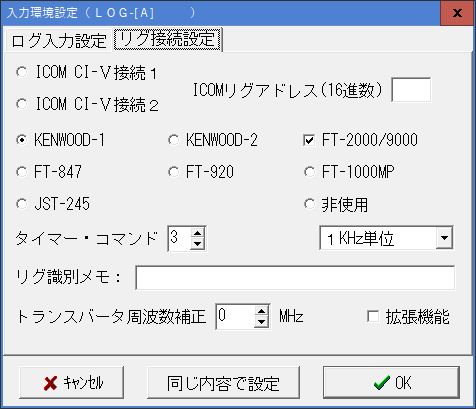This screenshot has height=409, width=476.
Task: Select ICOM CI-V接続2 radio button
Action: coord(22,104)
